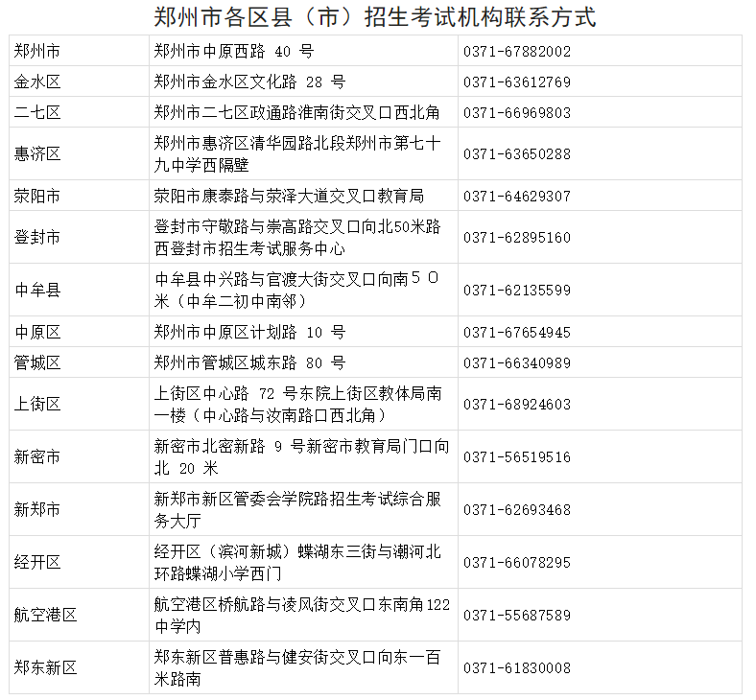
Task: Click phone number 0371-56519516
Action: pyautogui.click(x=517, y=457)
